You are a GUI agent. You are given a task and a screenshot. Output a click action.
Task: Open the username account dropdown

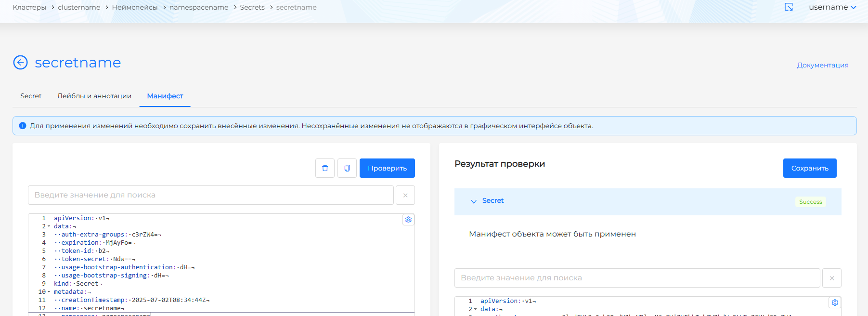pos(832,7)
